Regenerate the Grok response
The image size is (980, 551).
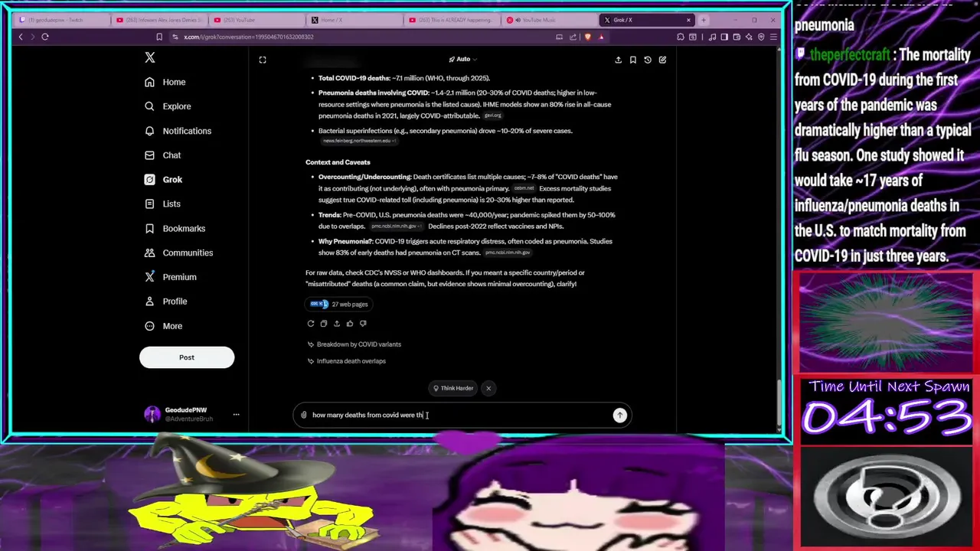pyautogui.click(x=311, y=323)
